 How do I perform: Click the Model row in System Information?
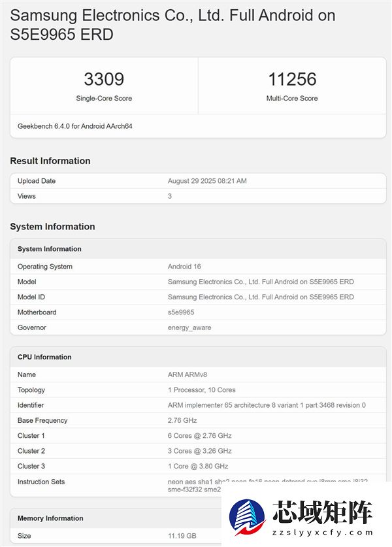(x=196, y=282)
